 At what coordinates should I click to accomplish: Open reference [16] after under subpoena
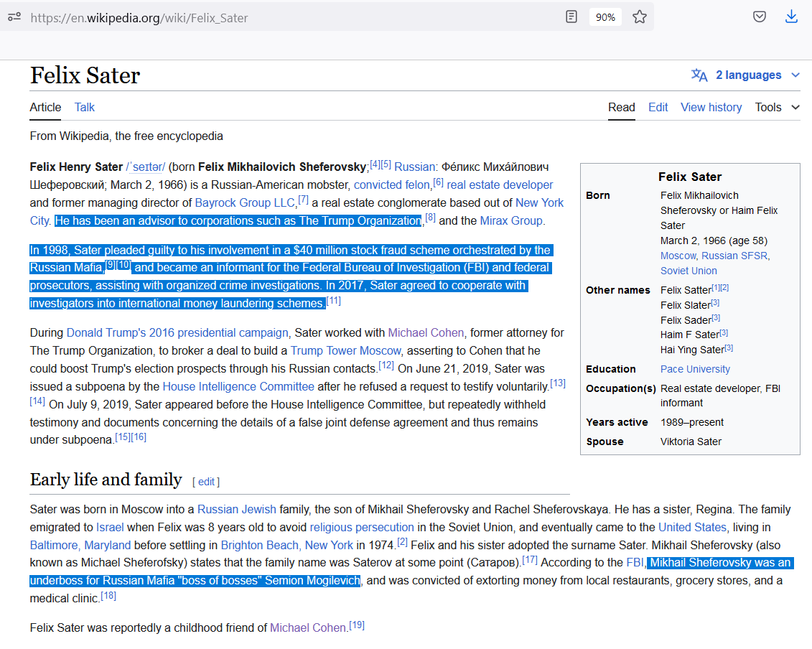(x=139, y=437)
